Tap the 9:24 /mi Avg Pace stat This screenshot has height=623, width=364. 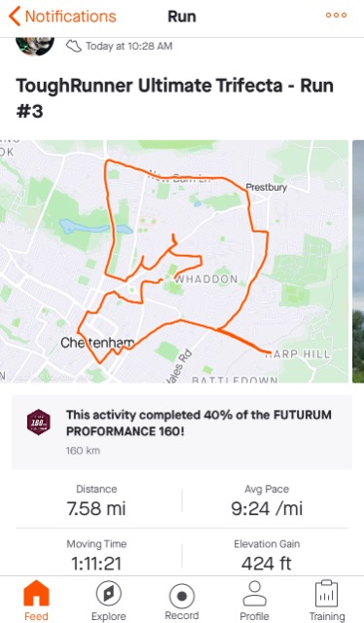point(267,500)
